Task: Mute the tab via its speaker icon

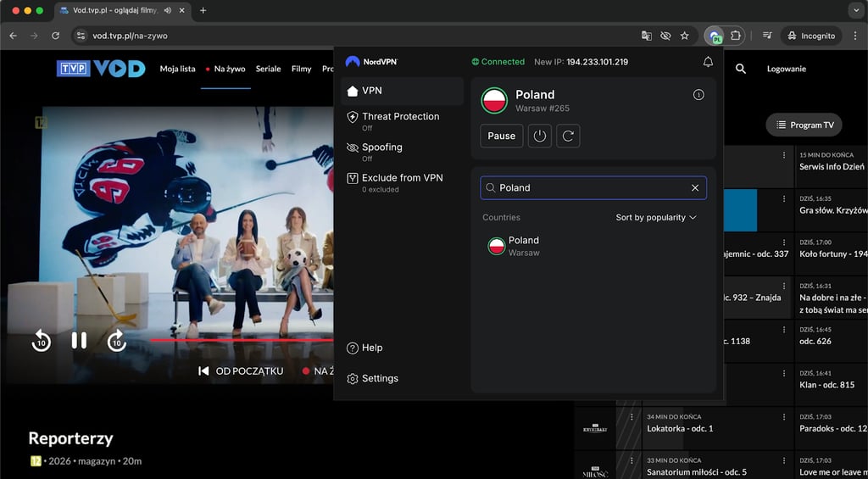Action: click(168, 10)
